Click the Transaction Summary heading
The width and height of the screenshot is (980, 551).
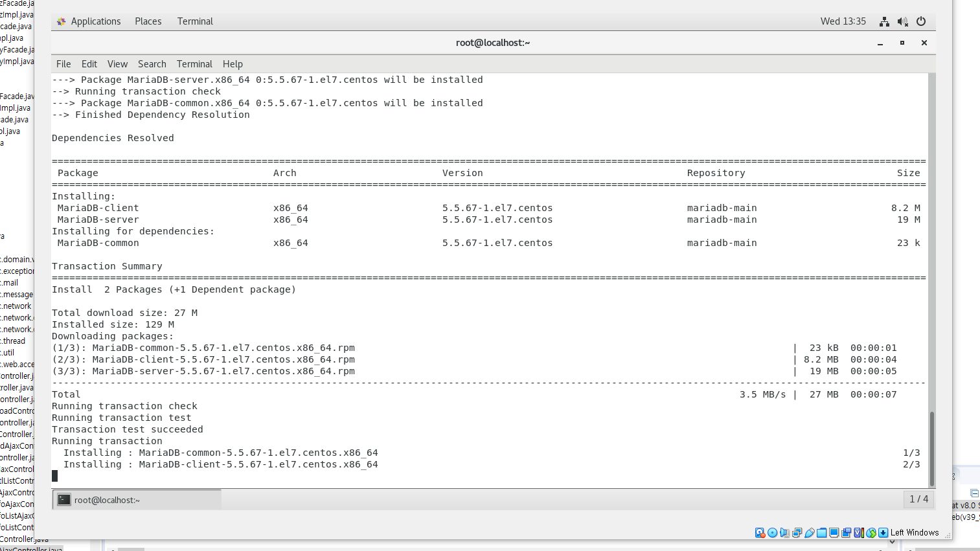107,266
